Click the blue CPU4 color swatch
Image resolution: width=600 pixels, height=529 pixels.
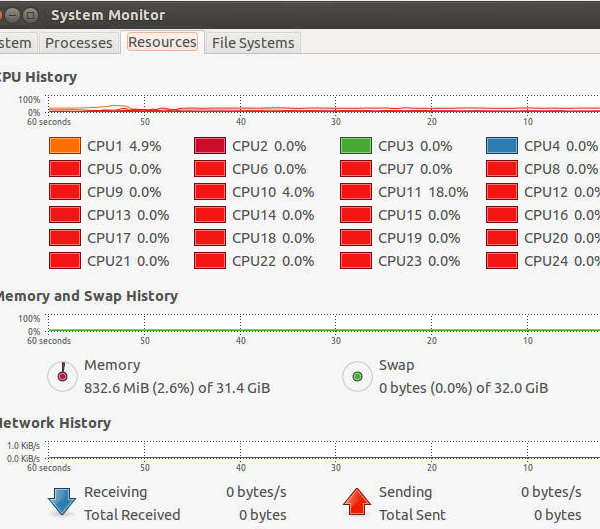502,146
